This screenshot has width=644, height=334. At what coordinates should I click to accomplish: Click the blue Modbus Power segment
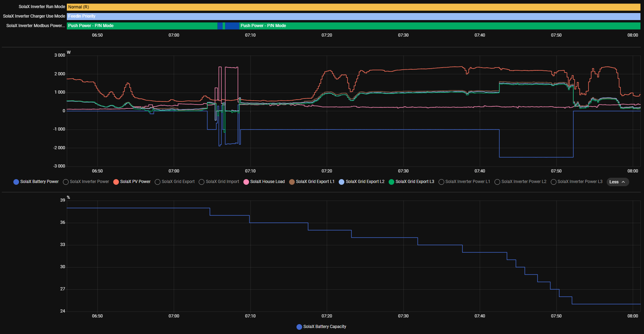(232, 26)
